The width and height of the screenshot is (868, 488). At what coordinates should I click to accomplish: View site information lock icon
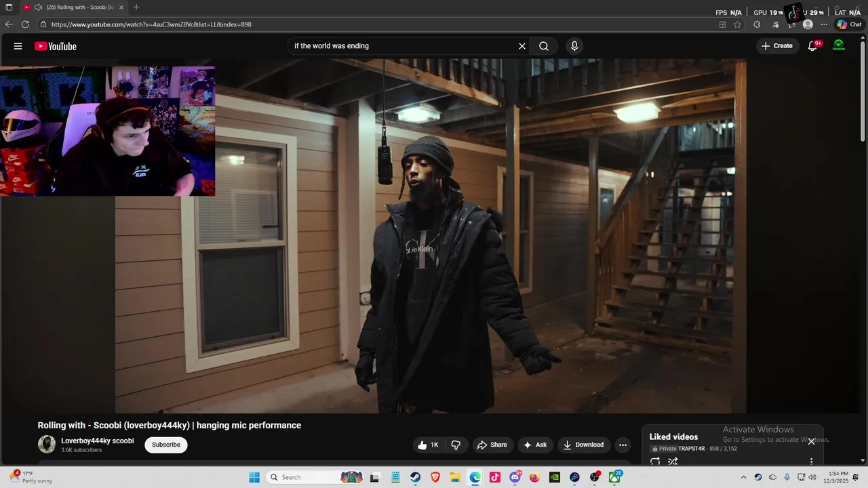coord(43,24)
